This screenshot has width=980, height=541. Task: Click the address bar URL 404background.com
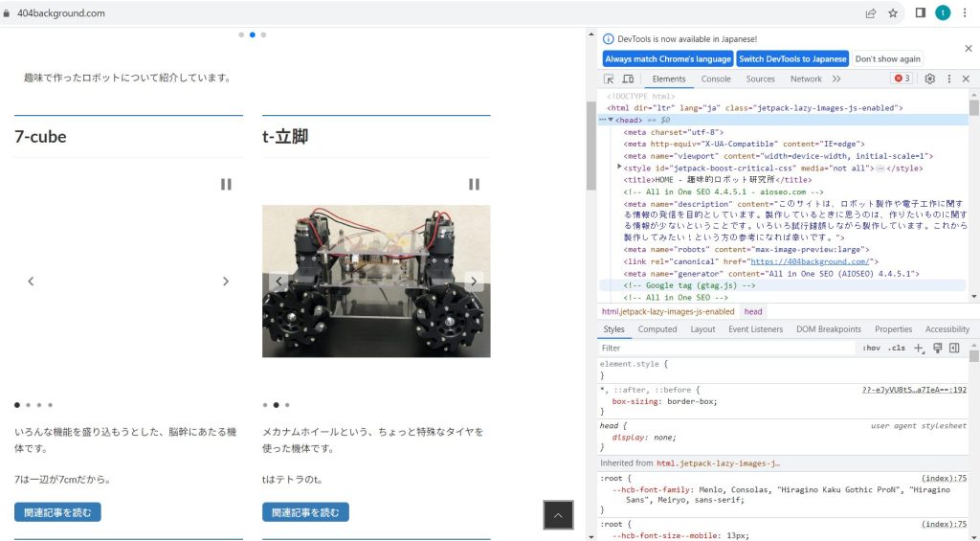point(60,13)
